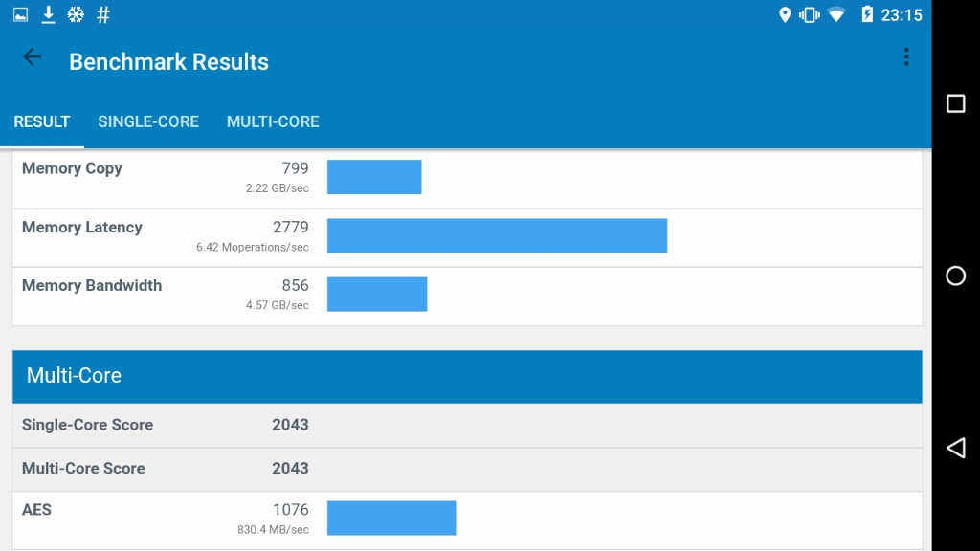Tap the Wi-Fi icon in the status bar

(836, 14)
